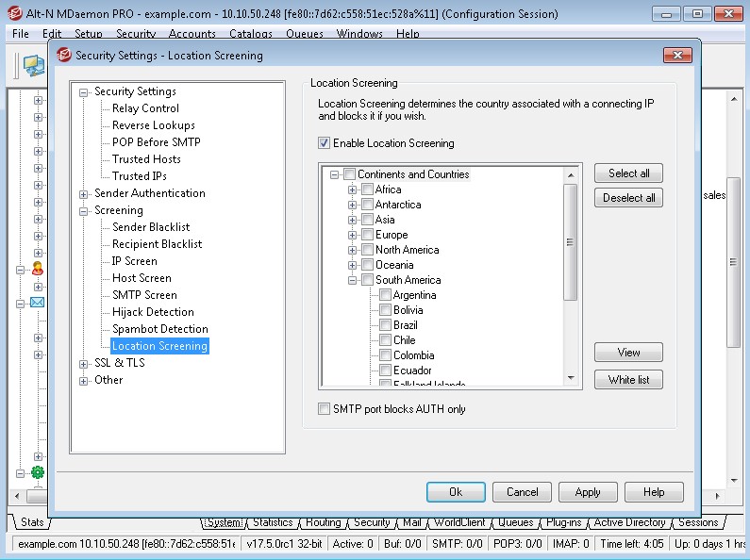Switch to the Routing tab
The height and width of the screenshot is (560, 750).
324,522
